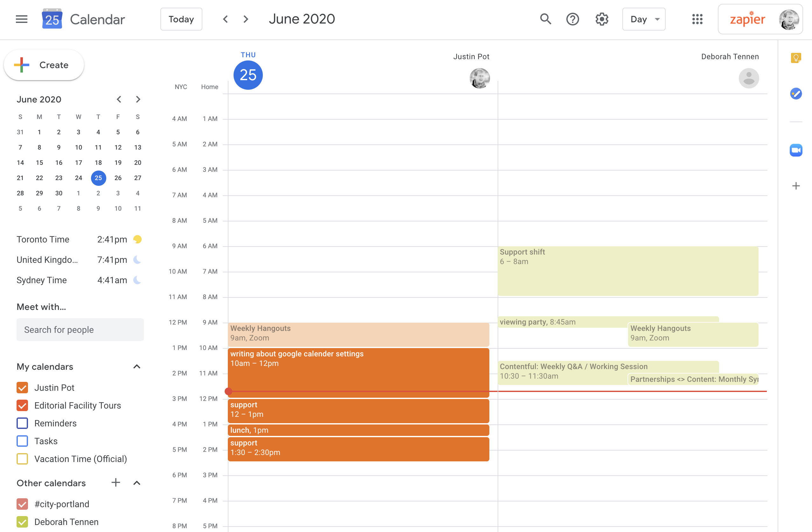Viewport: 812px width, 532px height.
Task: Click Search for people input field
Action: pos(80,330)
